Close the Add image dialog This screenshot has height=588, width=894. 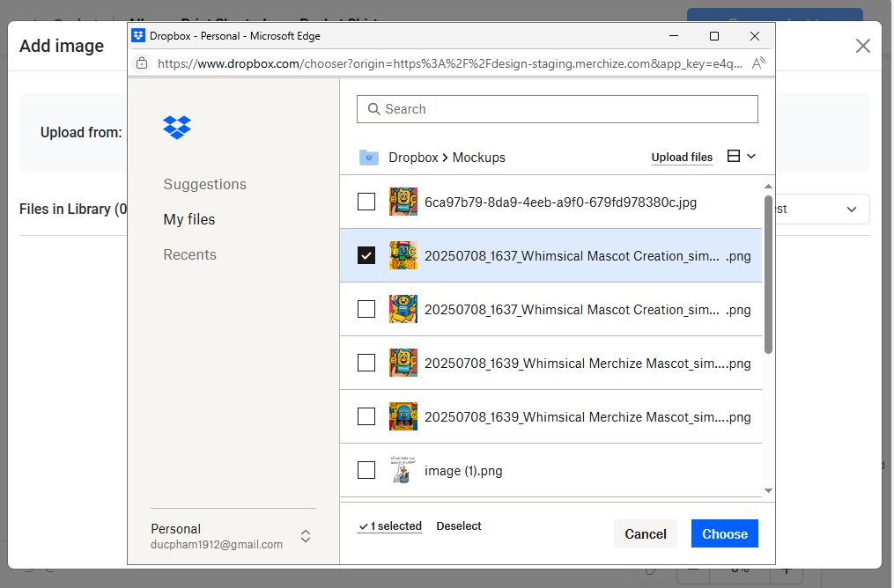pyautogui.click(x=862, y=46)
